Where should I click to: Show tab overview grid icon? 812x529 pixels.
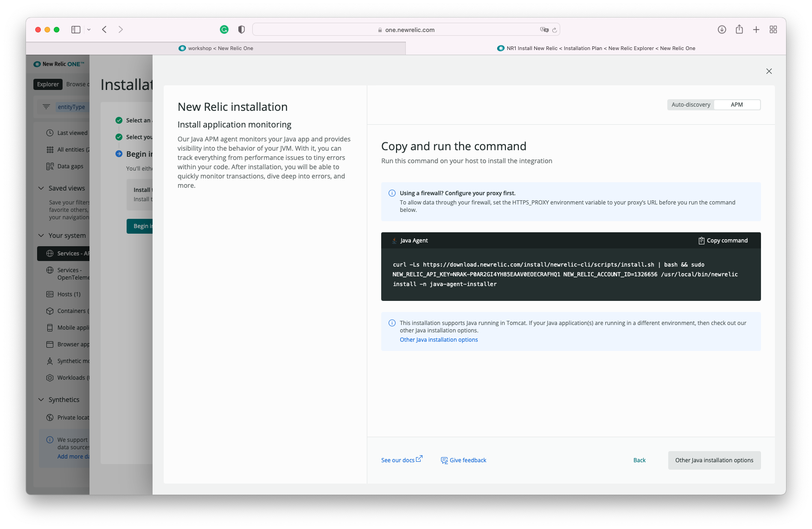point(774,30)
